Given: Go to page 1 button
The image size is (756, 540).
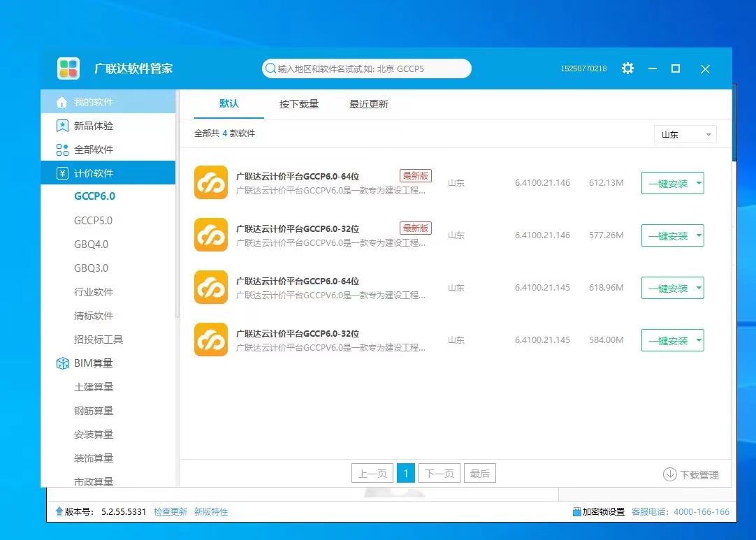Looking at the screenshot, I should [x=406, y=474].
